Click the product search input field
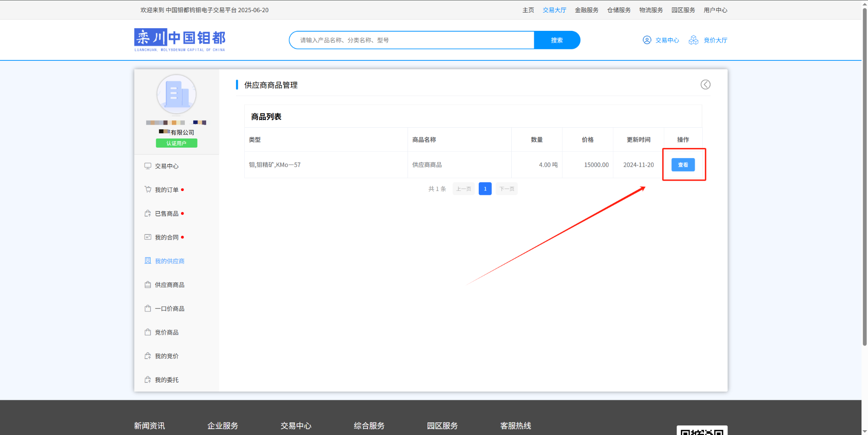 [x=412, y=40]
